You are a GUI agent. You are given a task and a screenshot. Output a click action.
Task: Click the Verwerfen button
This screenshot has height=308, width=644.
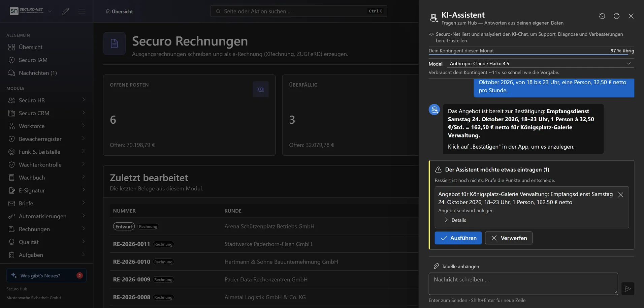coord(509,238)
